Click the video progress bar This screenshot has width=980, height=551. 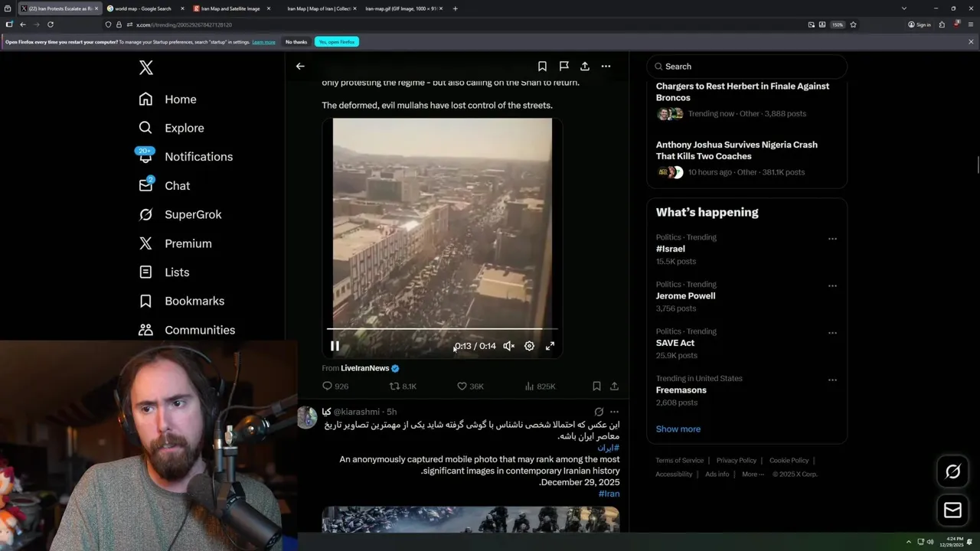click(x=442, y=329)
